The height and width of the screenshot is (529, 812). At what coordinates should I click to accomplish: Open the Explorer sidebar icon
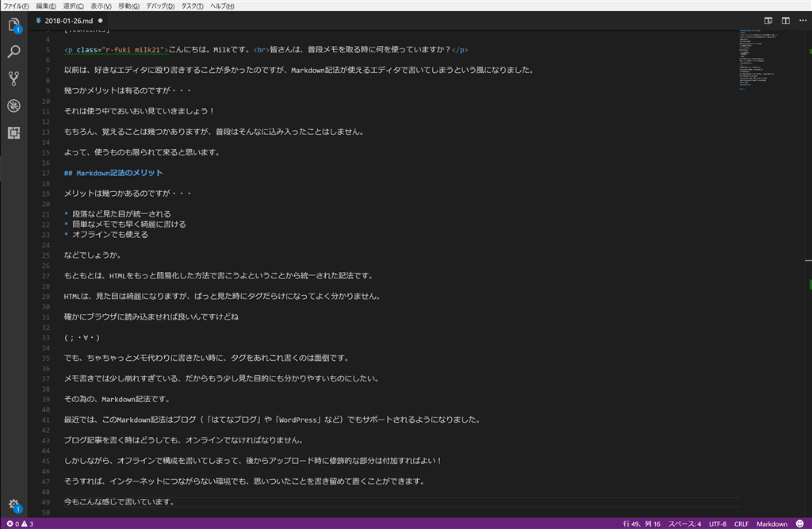13,25
